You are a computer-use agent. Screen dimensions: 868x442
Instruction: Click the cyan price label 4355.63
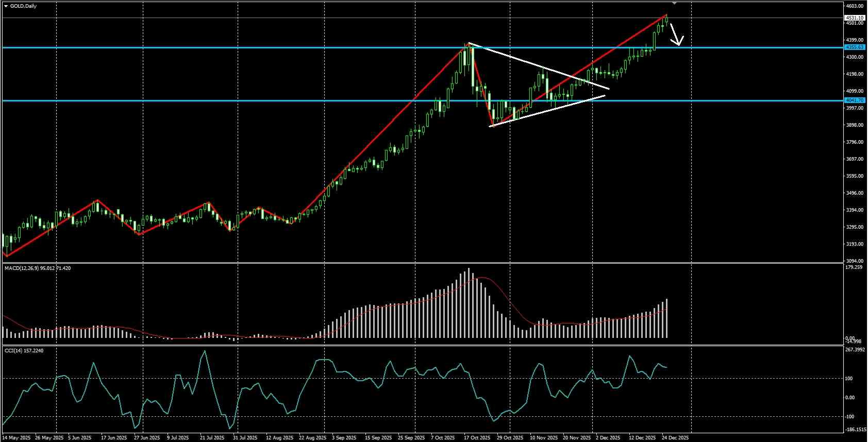click(x=855, y=47)
